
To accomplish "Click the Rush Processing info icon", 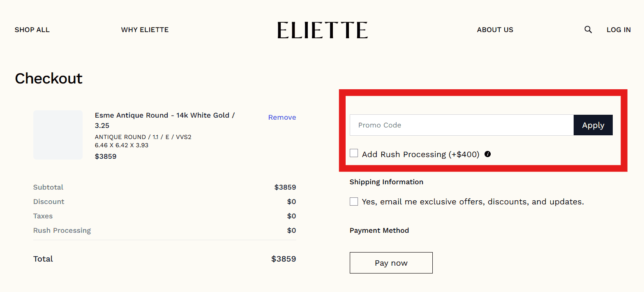I will [487, 154].
